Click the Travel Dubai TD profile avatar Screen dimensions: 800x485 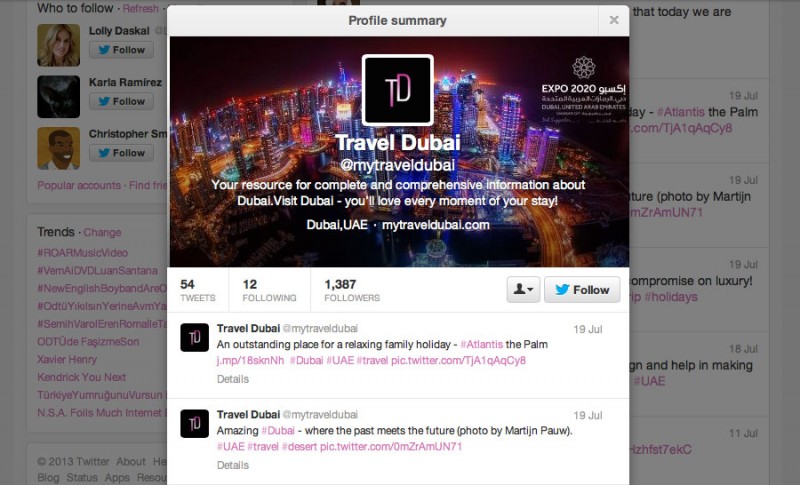point(397,90)
